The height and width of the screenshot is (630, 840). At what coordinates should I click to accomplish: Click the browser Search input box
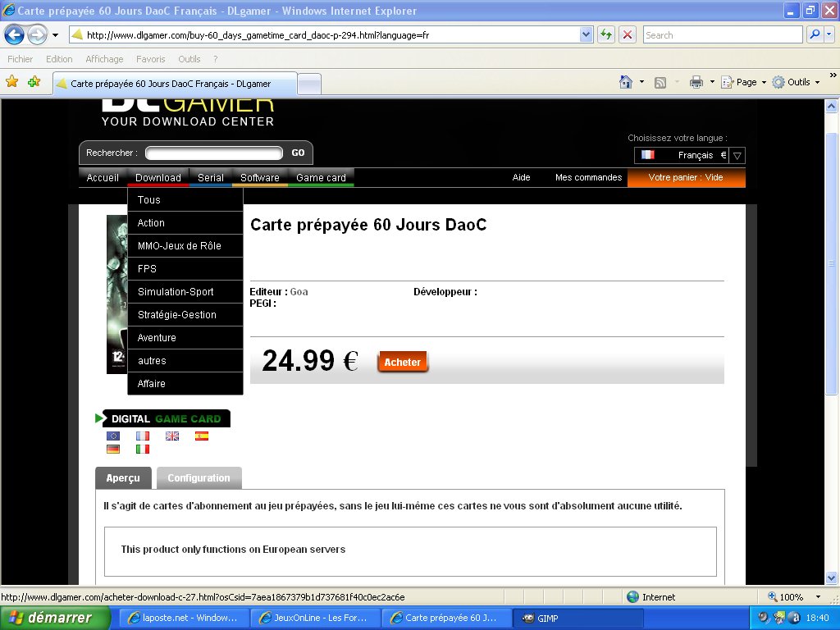(723, 35)
